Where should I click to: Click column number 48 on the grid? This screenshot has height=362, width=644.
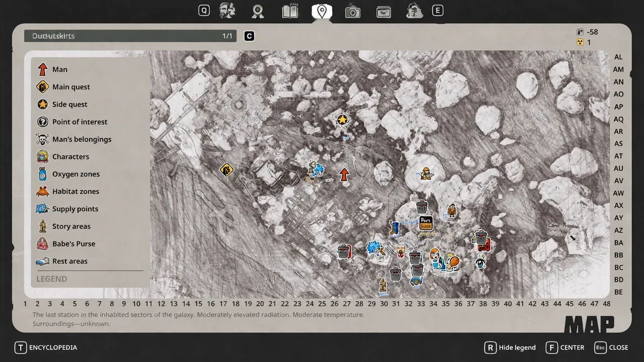[606, 304]
